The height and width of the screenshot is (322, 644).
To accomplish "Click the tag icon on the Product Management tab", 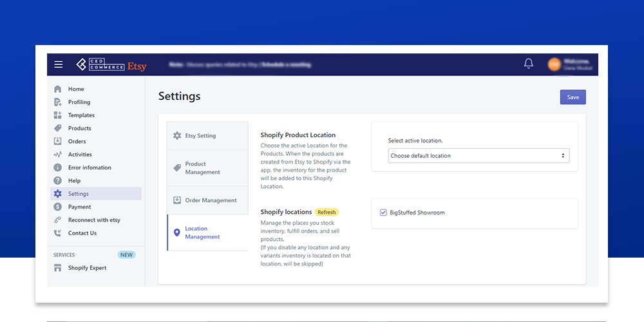I will [x=177, y=167].
